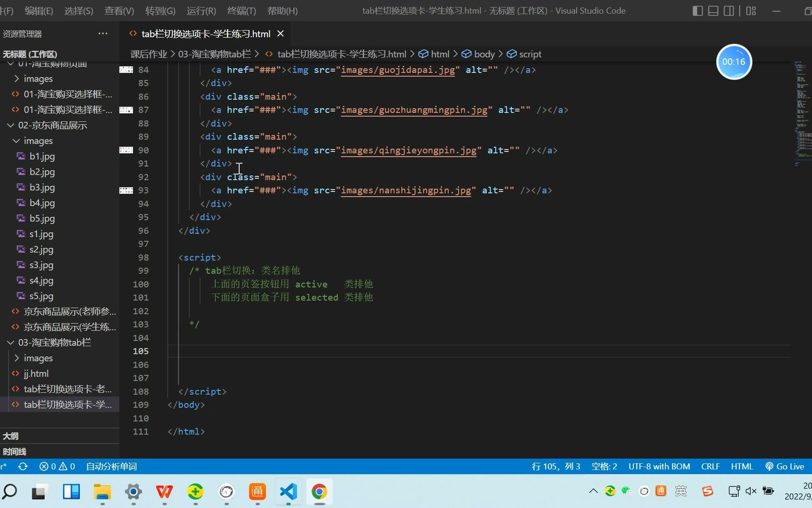
Task: Show hidden tray icons chevron
Action: tap(593, 491)
